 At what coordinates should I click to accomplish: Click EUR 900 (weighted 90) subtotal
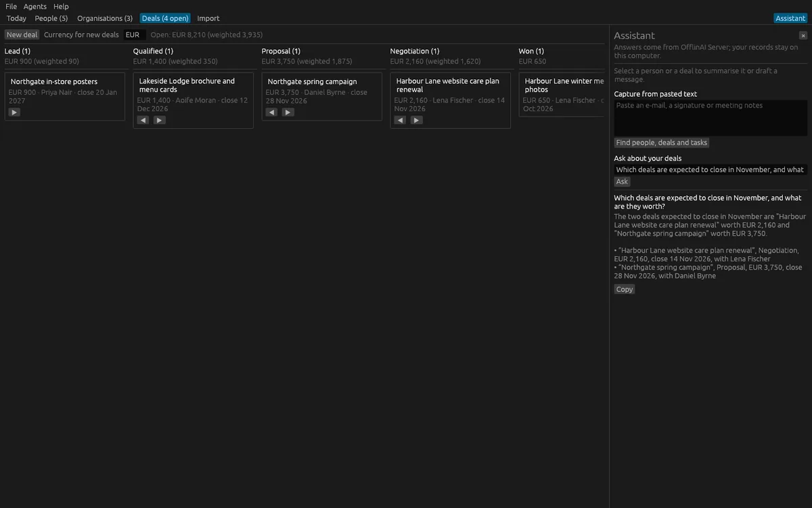pyautogui.click(x=42, y=62)
